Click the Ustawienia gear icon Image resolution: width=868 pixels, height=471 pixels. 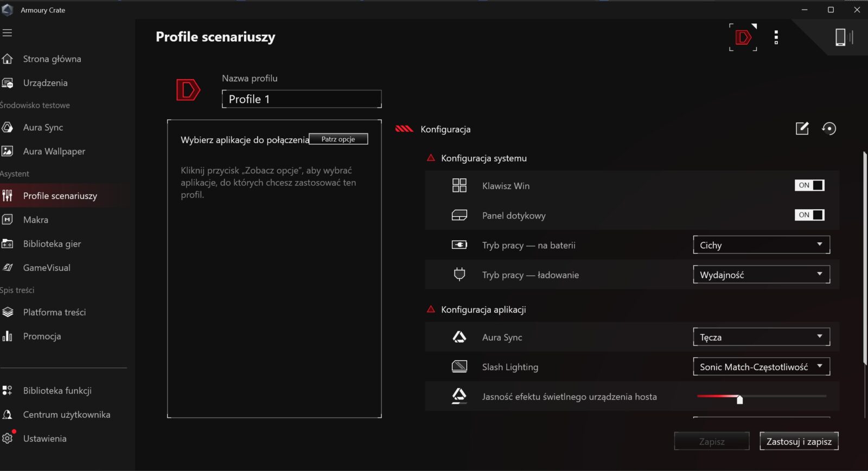point(8,438)
